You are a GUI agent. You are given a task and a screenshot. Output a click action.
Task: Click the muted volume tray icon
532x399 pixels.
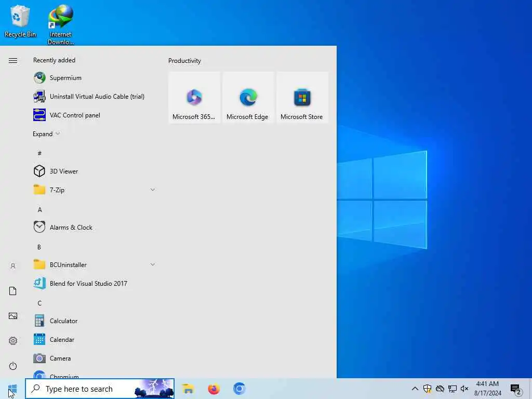(464, 389)
